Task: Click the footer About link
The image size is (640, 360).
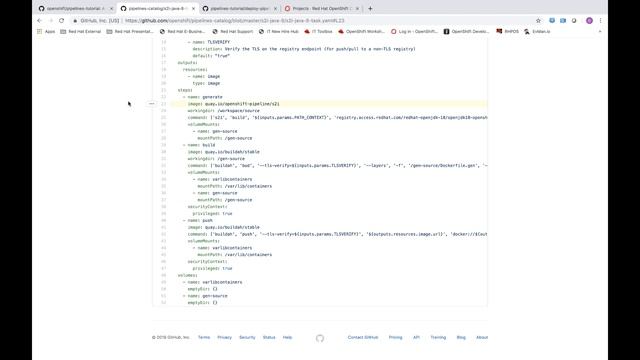Action: click(x=482, y=337)
